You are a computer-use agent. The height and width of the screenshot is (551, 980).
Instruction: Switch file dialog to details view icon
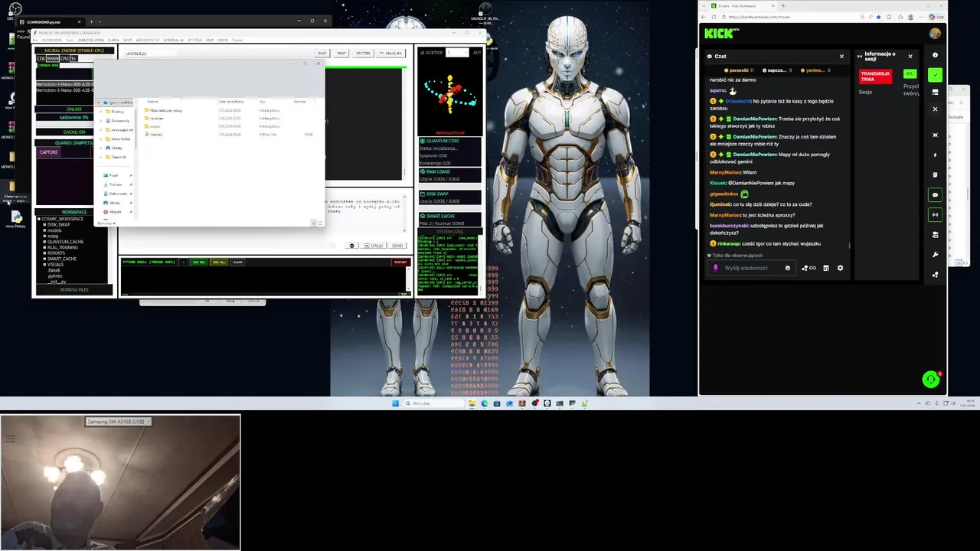[314, 223]
